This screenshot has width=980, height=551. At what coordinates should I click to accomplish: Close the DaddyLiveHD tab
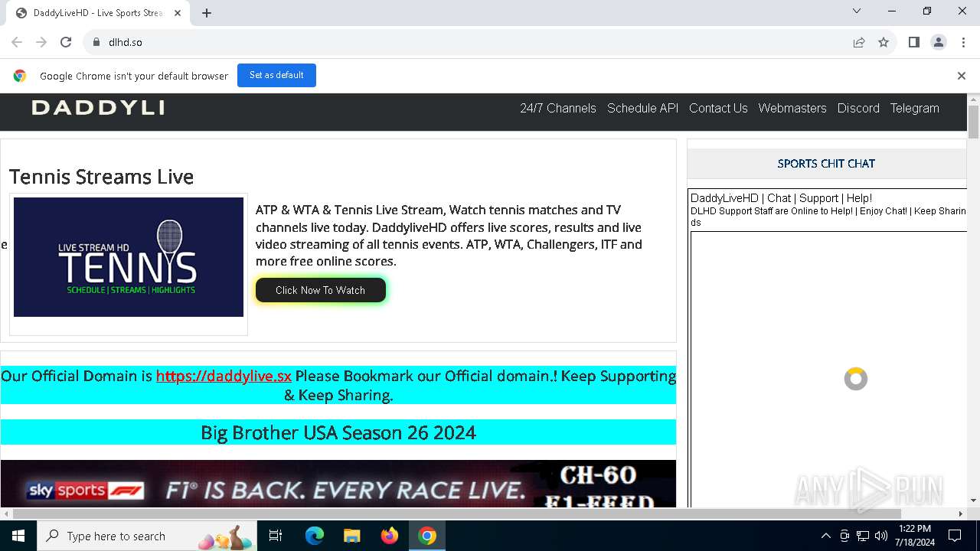coord(178,13)
